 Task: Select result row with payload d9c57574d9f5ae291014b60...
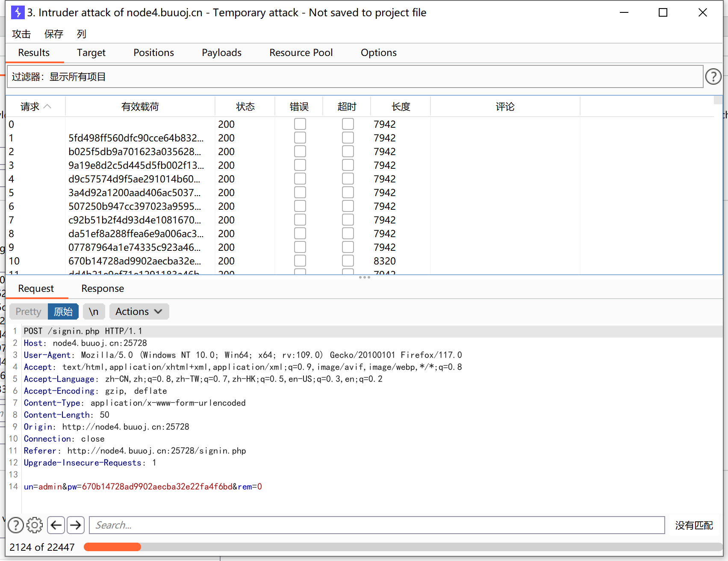coord(360,179)
